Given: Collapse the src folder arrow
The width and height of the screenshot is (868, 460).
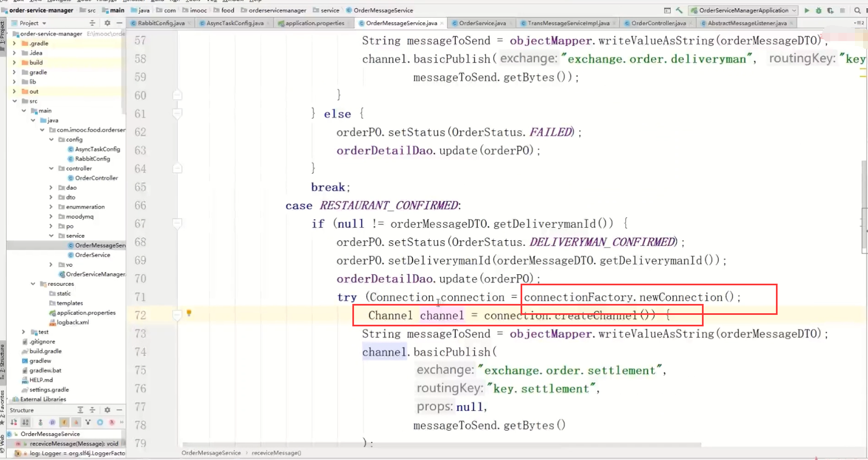Looking at the screenshot, I should 15,101.
